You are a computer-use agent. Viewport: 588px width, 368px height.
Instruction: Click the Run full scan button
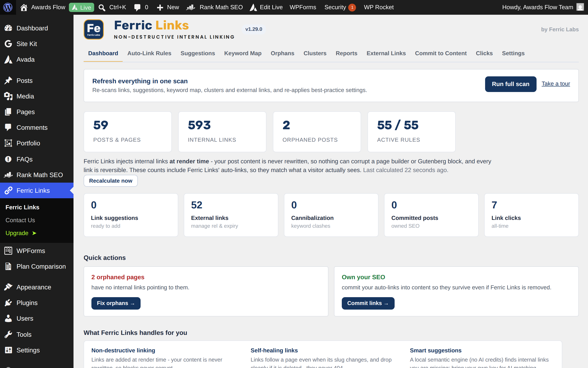point(511,84)
